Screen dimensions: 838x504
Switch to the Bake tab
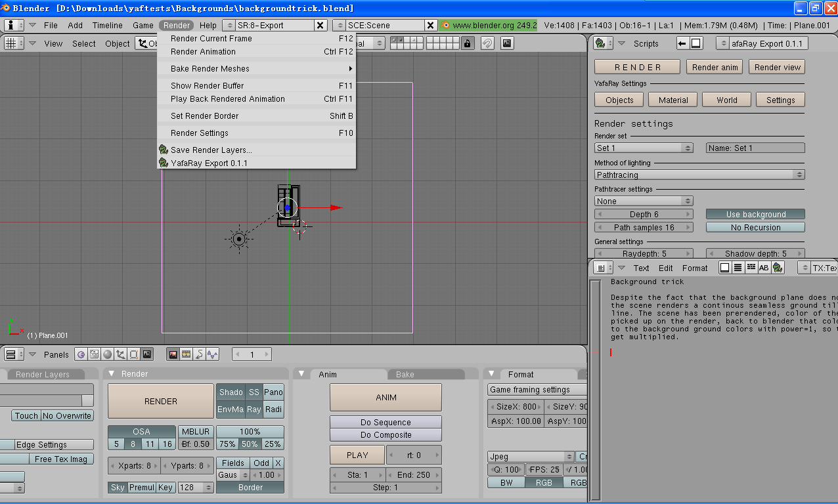tap(405, 374)
